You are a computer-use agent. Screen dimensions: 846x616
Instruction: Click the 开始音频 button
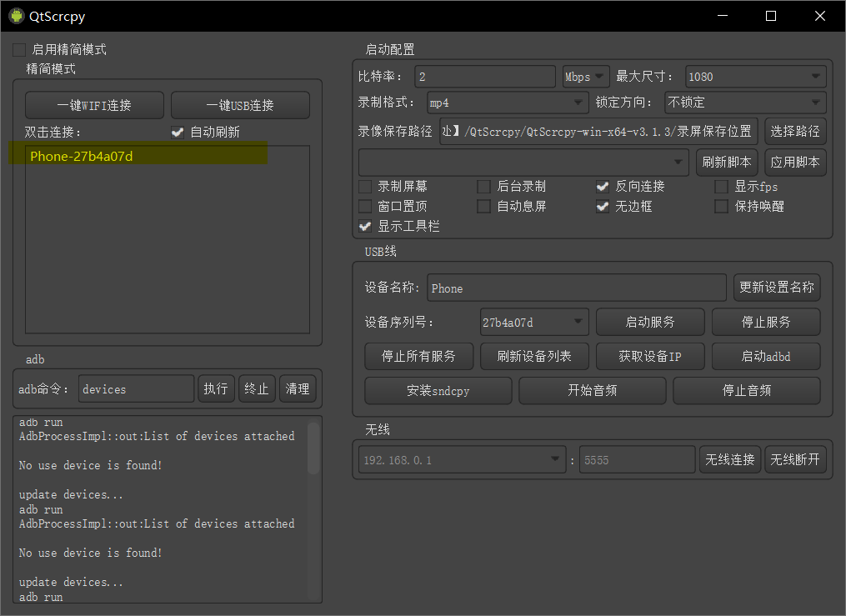pos(593,391)
